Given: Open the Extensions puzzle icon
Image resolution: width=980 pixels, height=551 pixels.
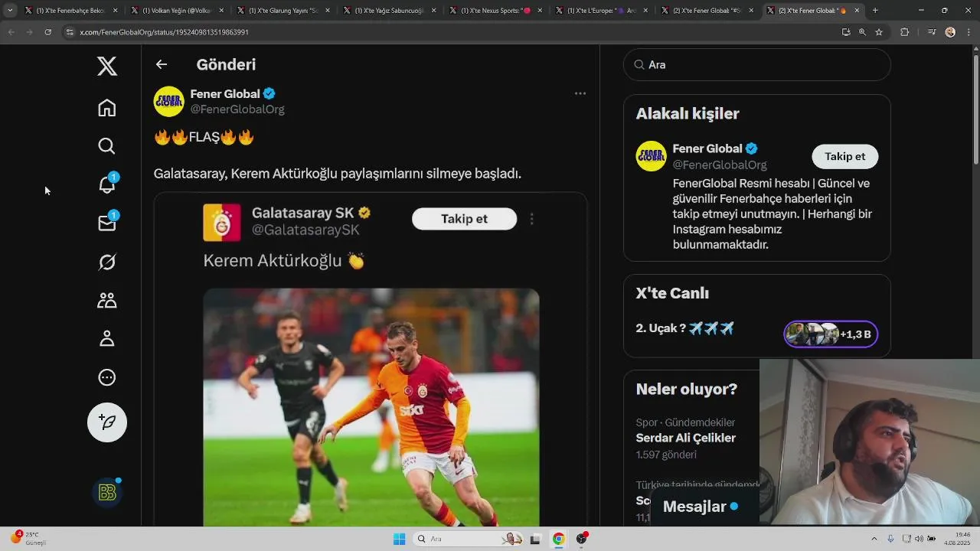Looking at the screenshot, I should tap(904, 32).
